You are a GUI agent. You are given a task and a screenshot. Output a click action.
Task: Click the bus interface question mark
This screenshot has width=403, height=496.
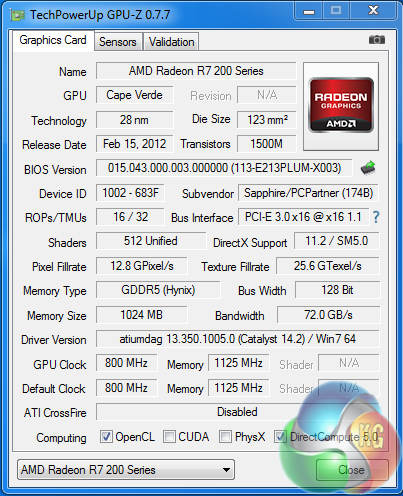[x=376, y=217]
